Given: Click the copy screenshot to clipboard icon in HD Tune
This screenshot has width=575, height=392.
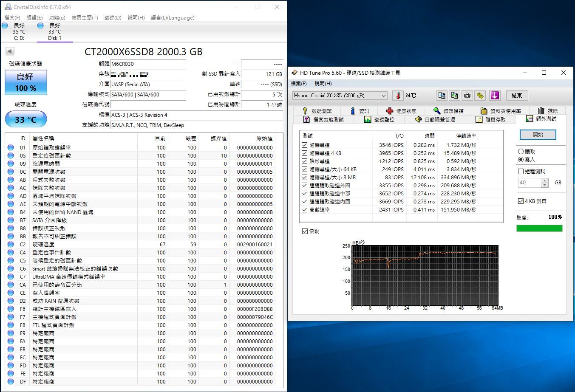Looking at the screenshot, I should click(x=455, y=96).
